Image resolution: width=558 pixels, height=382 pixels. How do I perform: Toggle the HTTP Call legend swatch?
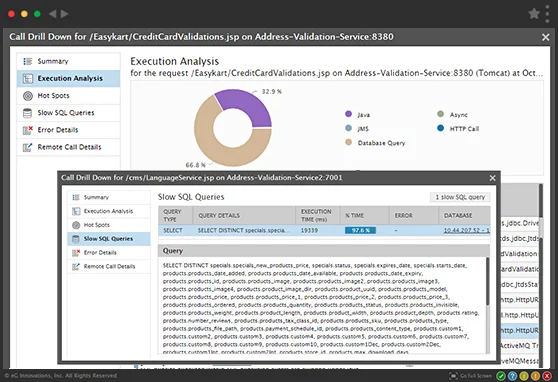click(x=440, y=128)
